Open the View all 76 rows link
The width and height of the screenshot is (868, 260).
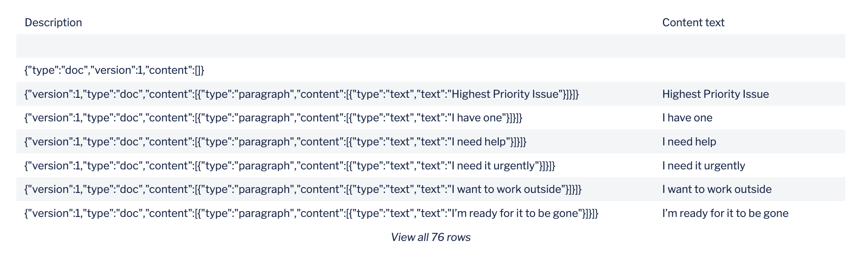coord(430,237)
